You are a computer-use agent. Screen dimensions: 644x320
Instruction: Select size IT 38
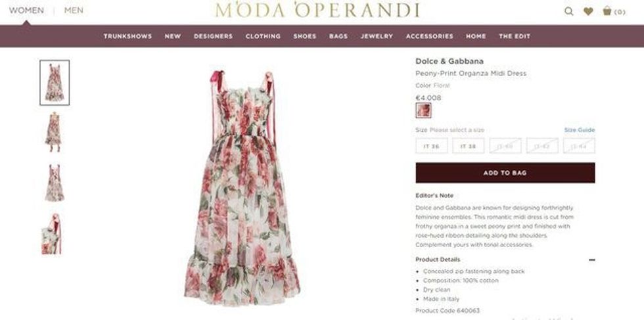[x=468, y=146]
